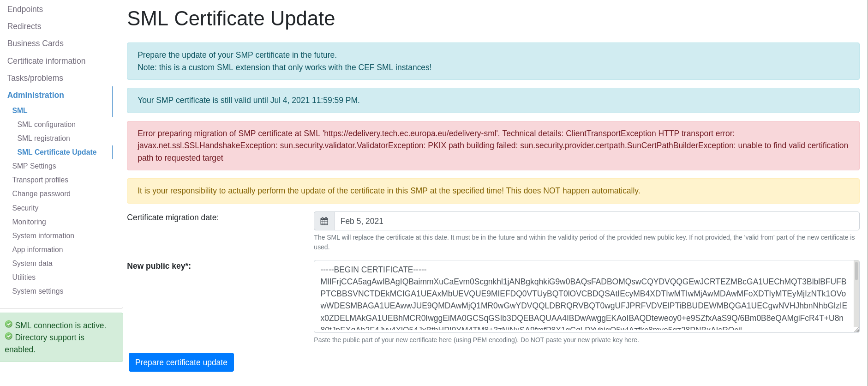868x386 pixels.
Task: View Tasks/problems
Action: [x=35, y=78]
